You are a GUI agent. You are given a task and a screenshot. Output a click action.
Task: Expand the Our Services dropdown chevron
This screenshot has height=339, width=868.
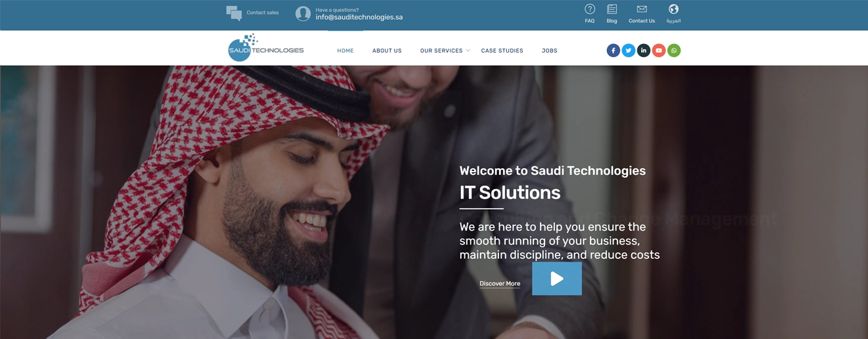tap(468, 51)
